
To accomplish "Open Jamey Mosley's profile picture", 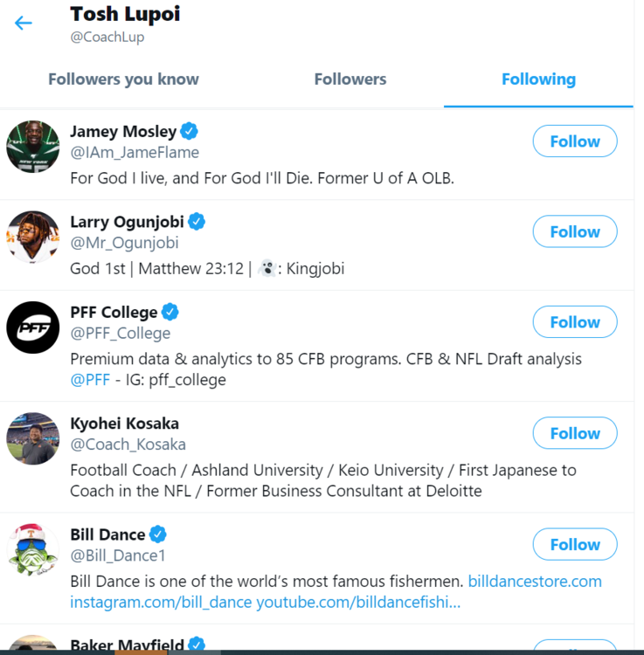I will coord(33,146).
